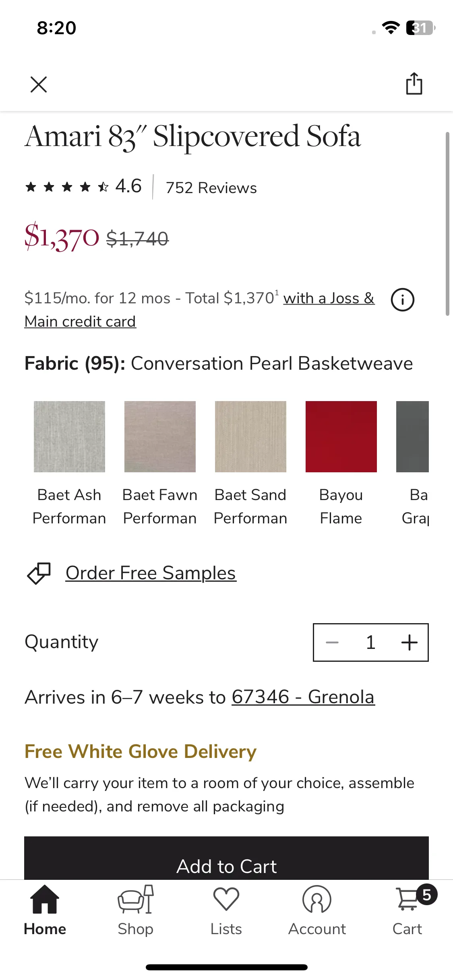453x980 pixels.
Task: Open 752 Reviews
Action: pyautogui.click(x=211, y=188)
